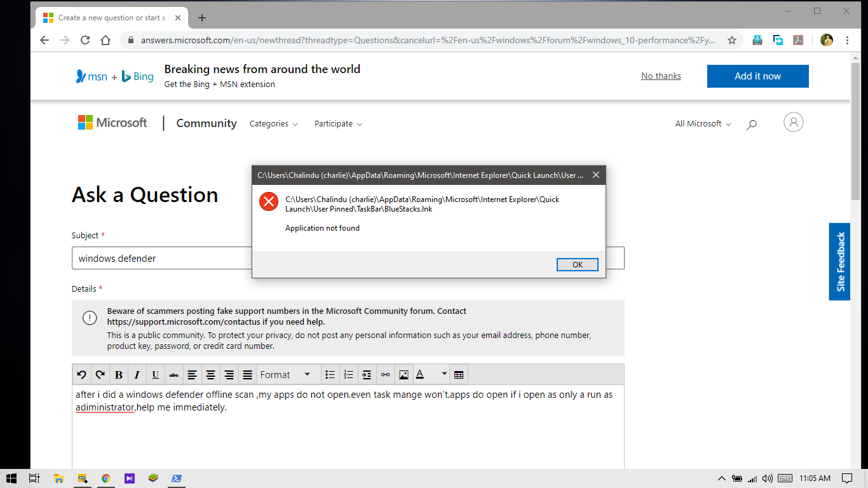This screenshot has height=488, width=868.
Task: Open the Chrome profile avatar
Action: [827, 40]
